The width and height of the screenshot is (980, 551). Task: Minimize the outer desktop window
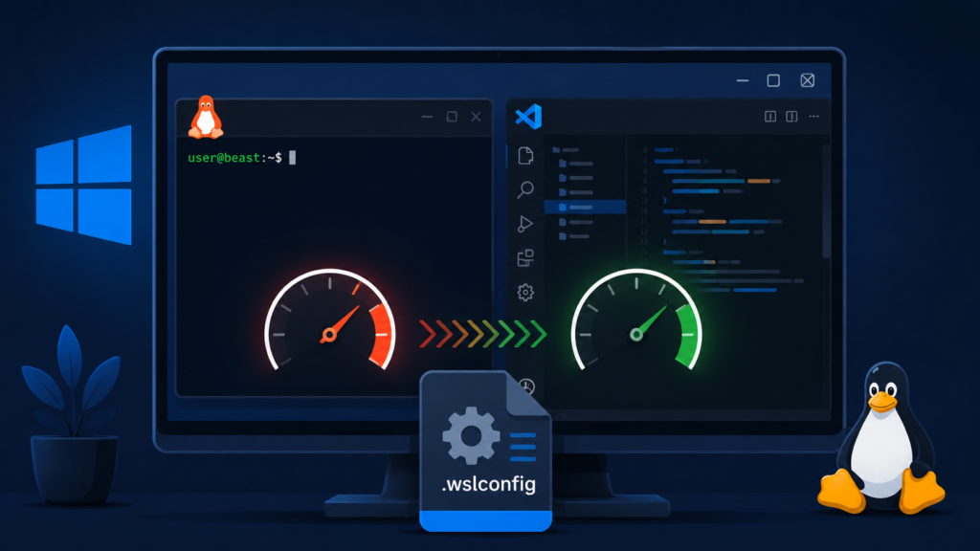pos(743,80)
